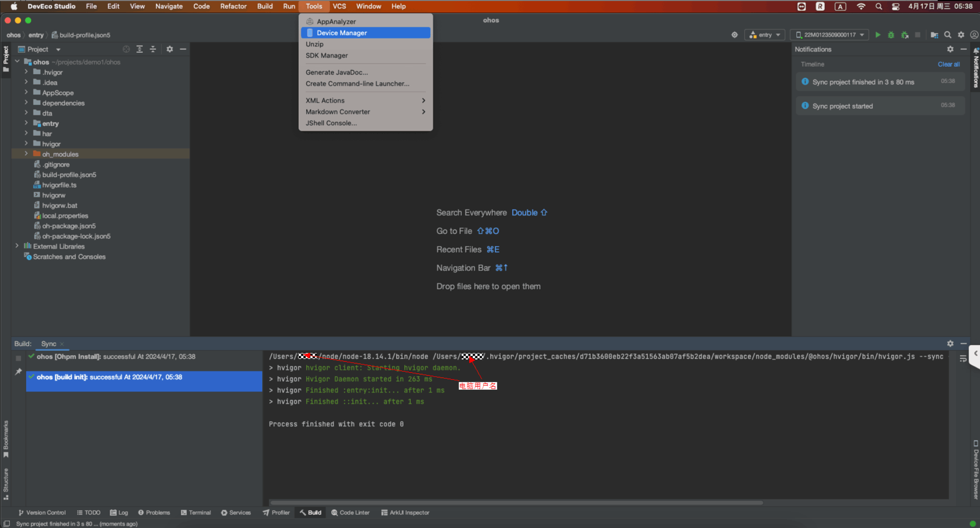The image size is (980, 528).
Task: Expand the AppScope folder
Action: coord(26,93)
